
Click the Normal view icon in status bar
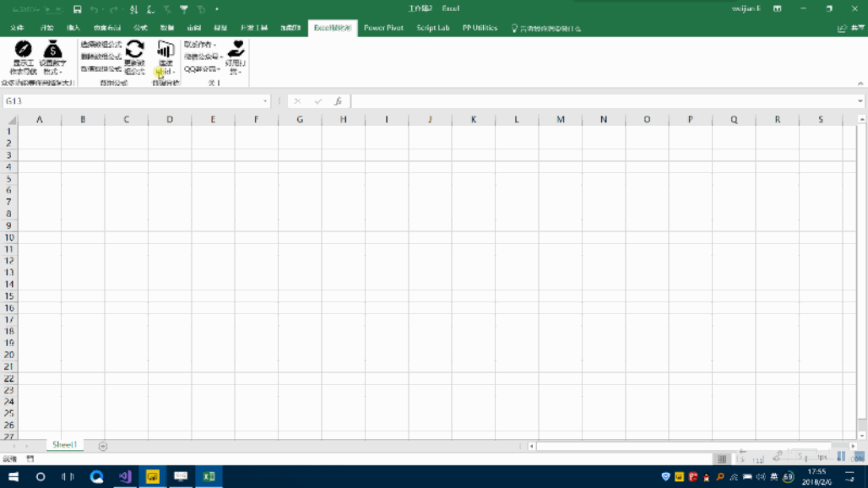point(722,458)
